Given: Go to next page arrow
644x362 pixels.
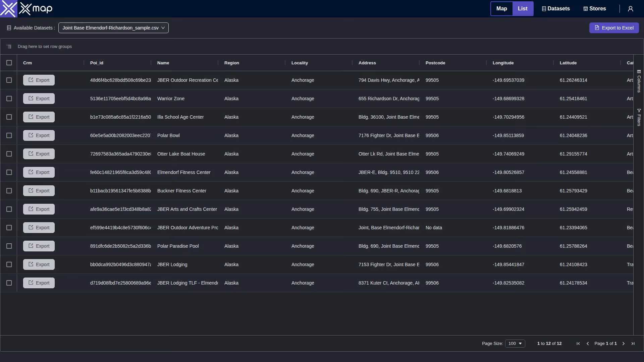Looking at the screenshot, I should coord(624,344).
